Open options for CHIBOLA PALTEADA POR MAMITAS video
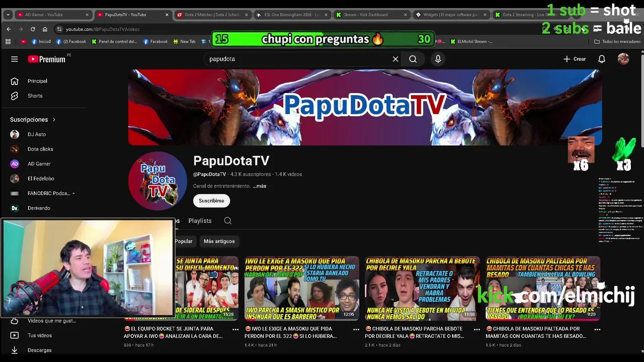The width and height of the screenshot is (644, 362). tap(597, 329)
